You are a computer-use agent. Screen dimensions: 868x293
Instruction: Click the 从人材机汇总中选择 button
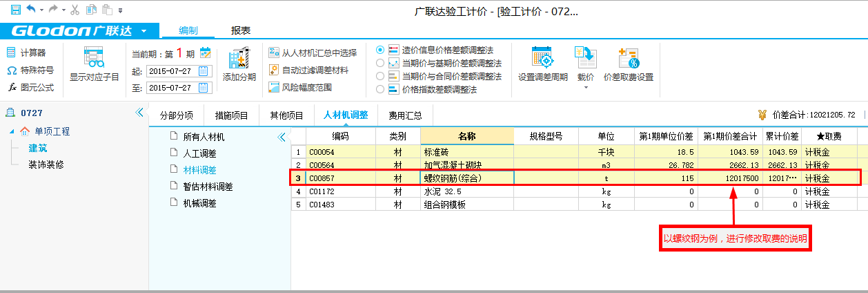pos(313,53)
